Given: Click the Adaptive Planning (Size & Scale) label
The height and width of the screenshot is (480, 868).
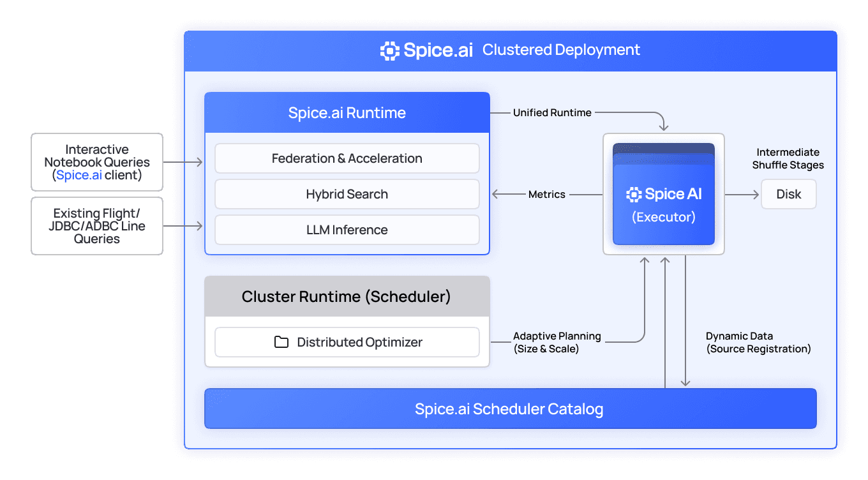Looking at the screenshot, I should [557, 342].
